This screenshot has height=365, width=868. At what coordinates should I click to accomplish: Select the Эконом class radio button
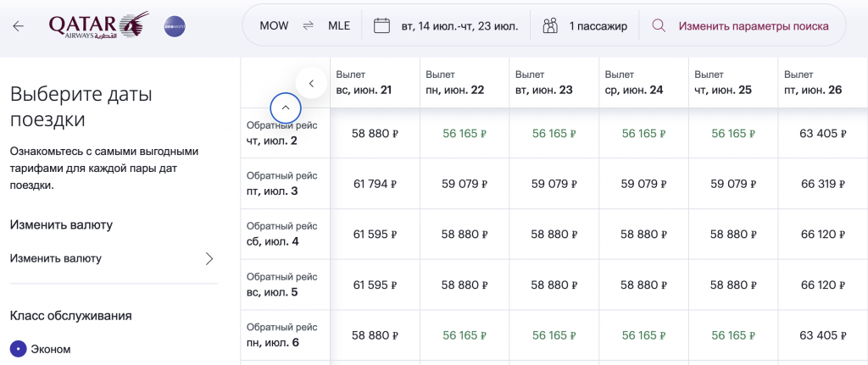(x=18, y=349)
